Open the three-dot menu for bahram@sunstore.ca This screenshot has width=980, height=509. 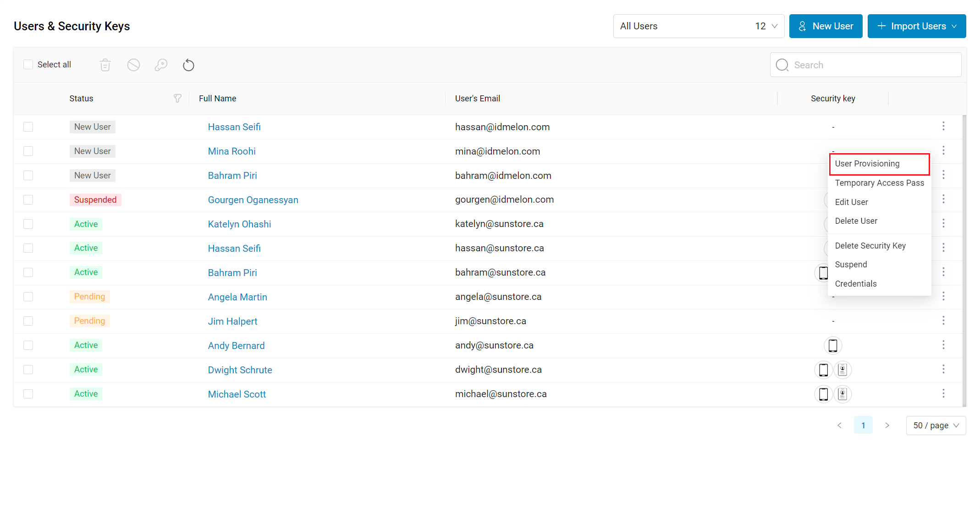tap(943, 272)
